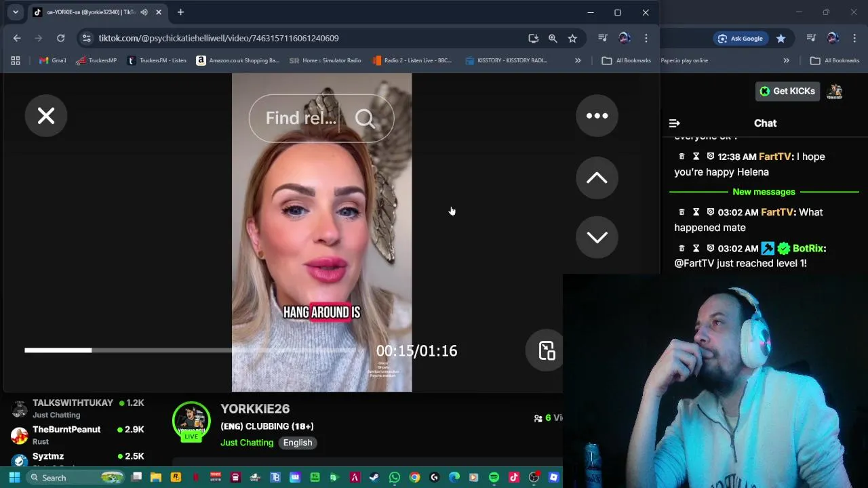Open the Windows Start menu
The width and height of the screenshot is (868, 488).
[14, 477]
